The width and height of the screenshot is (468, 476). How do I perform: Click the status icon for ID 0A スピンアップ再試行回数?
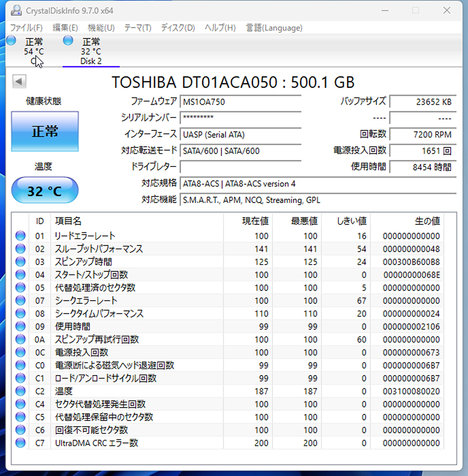(20, 339)
